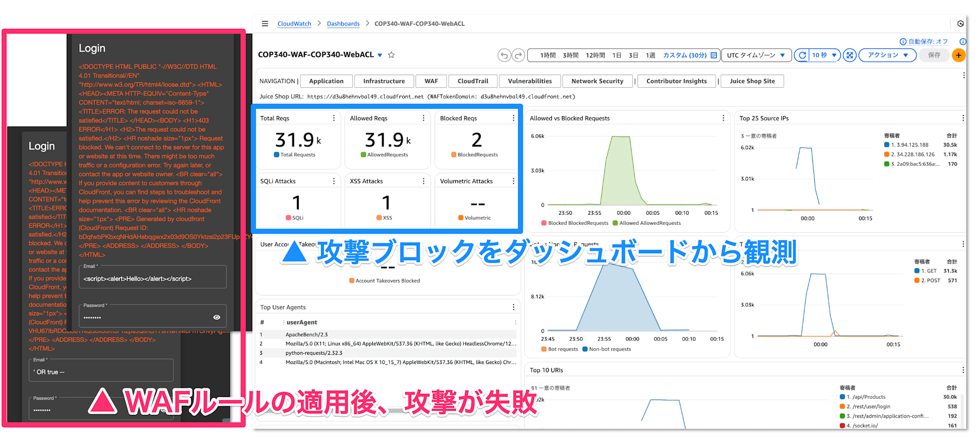Open Allowed Reqs widget options menu
Image resolution: width=980 pixels, height=437 pixels.
coord(423,118)
